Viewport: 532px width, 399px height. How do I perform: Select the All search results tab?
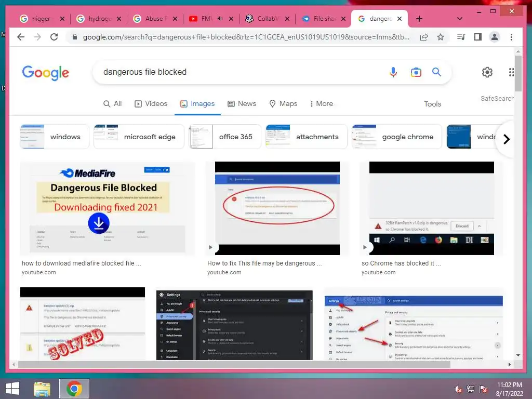click(112, 104)
